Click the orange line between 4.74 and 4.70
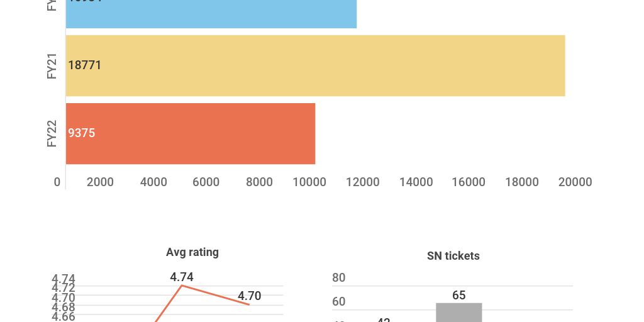The image size is (644, 322). click(216, 295)
